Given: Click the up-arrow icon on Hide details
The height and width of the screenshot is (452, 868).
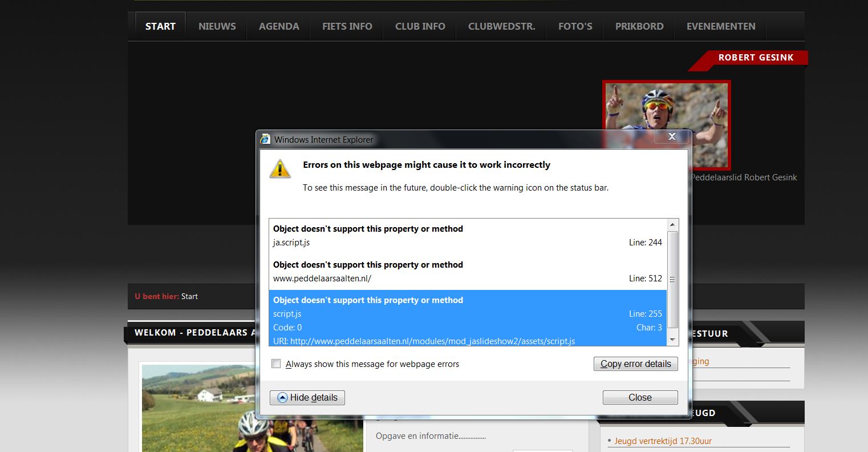Looking at the screenshot, I should pos(282,398).
